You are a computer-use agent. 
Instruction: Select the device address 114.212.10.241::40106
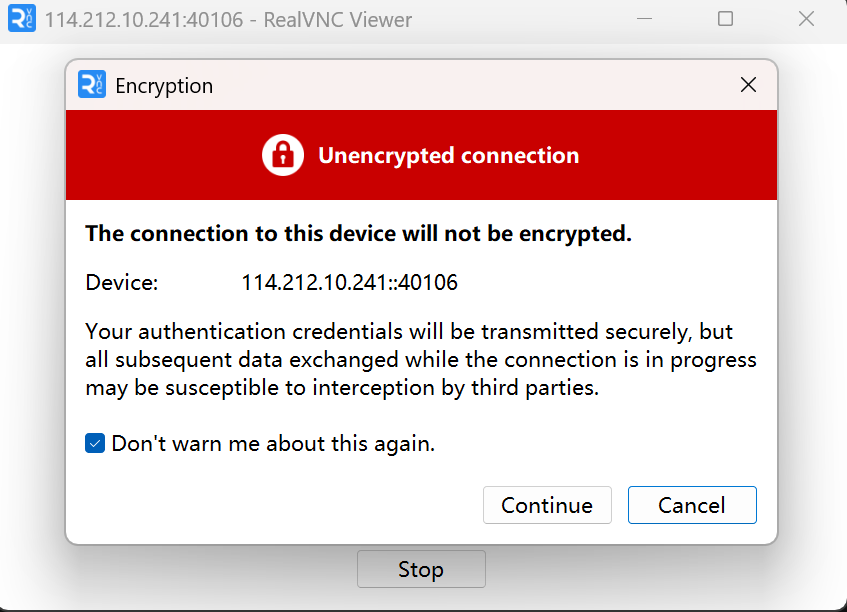point(349,282)
